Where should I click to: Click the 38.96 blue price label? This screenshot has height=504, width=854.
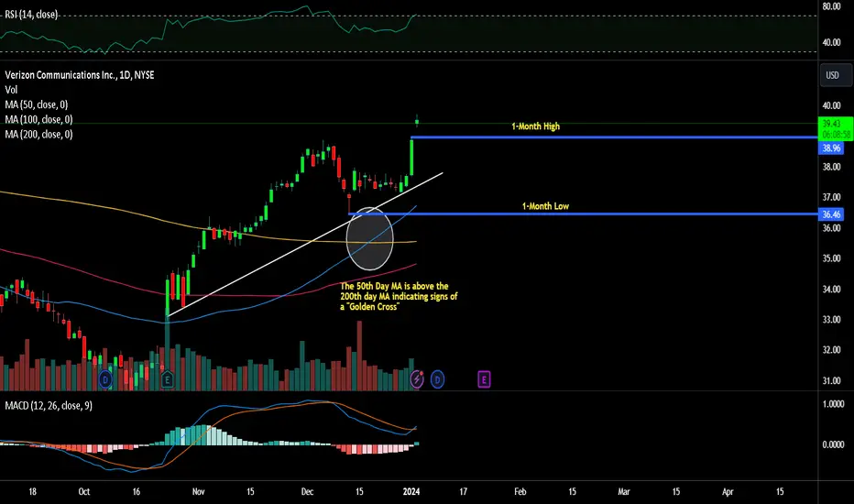pyautogui.click(x=831, y=148)
